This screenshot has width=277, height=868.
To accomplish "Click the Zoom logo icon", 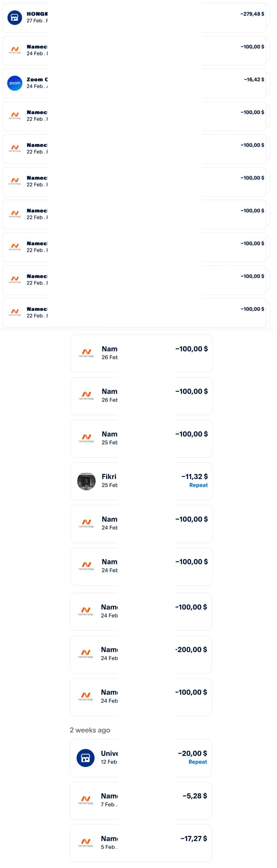I will point(14,83).
